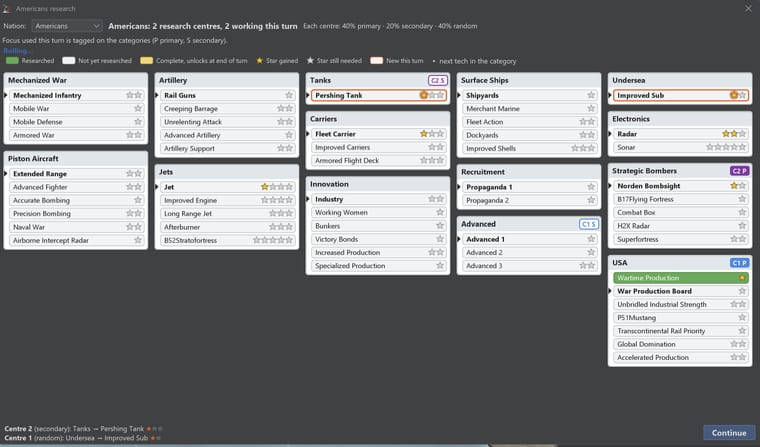Select the Merchant Marine tech row
The width and height of the screenshot is (760, 447).
(x=529, y=109)
